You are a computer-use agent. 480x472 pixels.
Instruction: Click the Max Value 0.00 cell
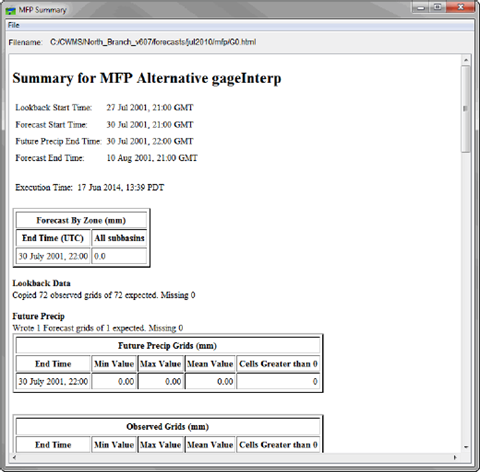[x=161, y=381]
